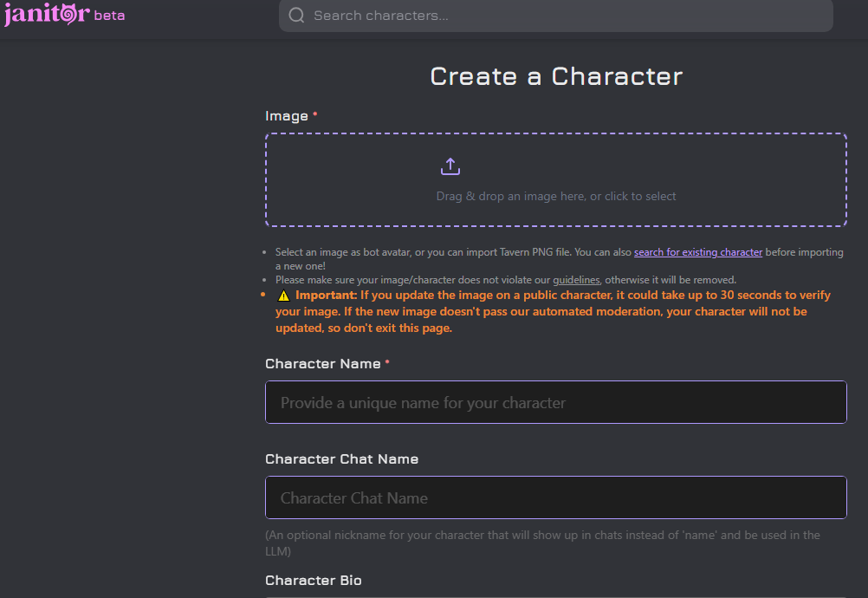Screen dimensions: 868x598
Task: Click into the Character Name input
Action: 555,403
